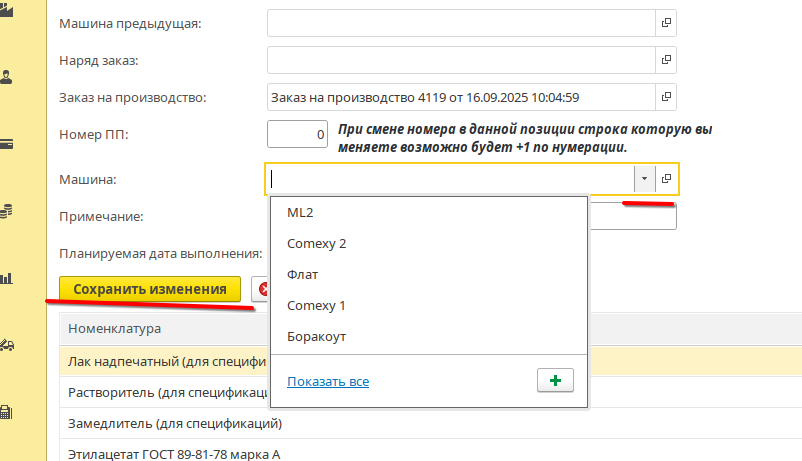Select Боракоут from the dropdown options
The image size is (802, 461).
(x=316, y=337)
